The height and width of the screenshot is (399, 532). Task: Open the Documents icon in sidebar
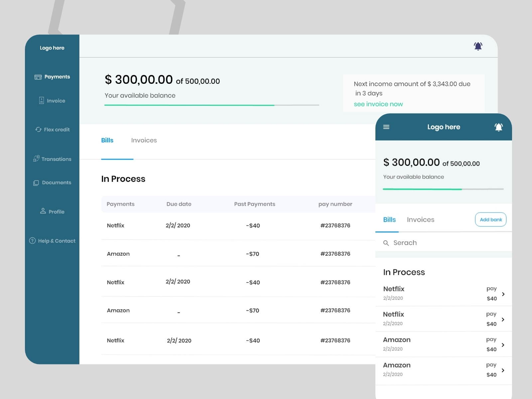[x=36, y=183]
